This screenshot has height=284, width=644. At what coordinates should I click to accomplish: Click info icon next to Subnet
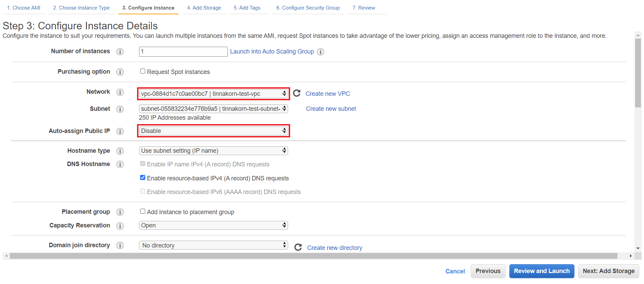120,109
